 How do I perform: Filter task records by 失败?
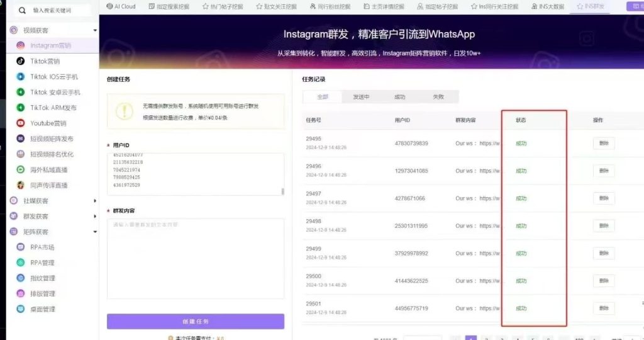pos(438,97)
